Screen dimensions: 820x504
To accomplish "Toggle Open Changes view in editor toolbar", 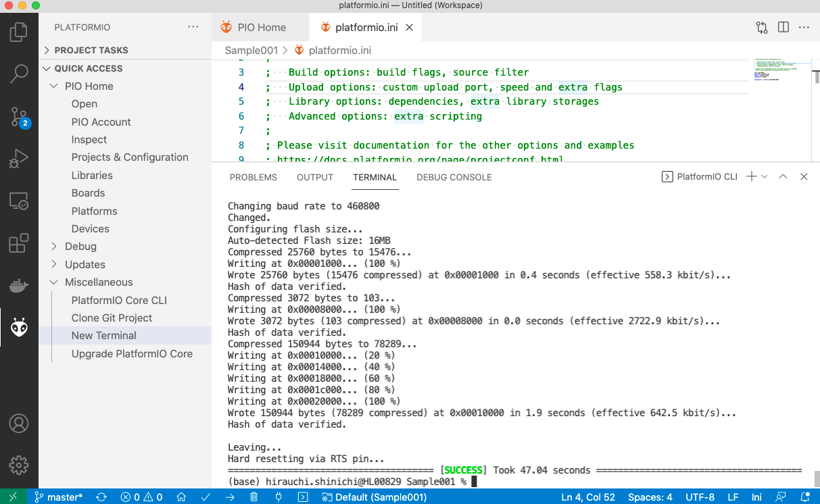I will (x=761, y=27).
